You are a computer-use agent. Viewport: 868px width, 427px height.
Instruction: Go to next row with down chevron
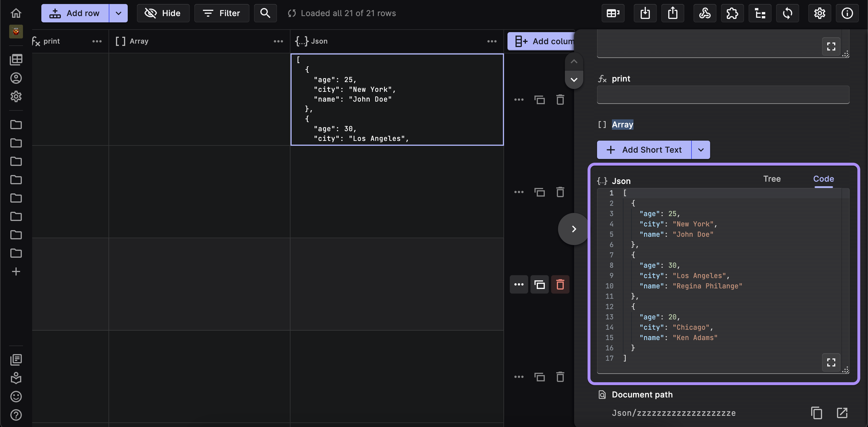coord(574,80)
